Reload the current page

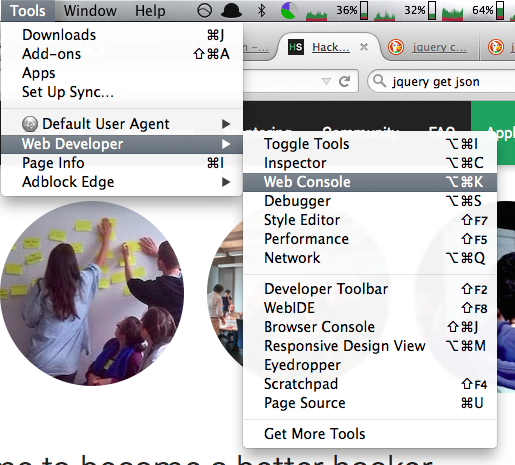point(344,81)
